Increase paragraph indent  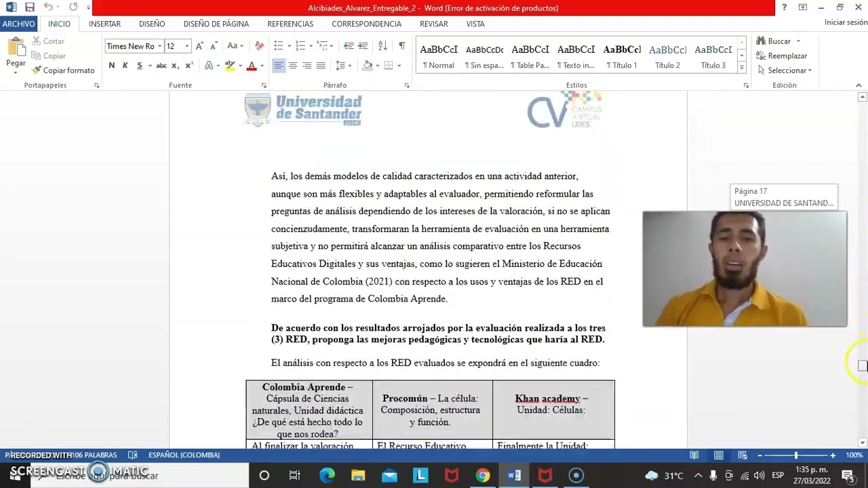363,46
